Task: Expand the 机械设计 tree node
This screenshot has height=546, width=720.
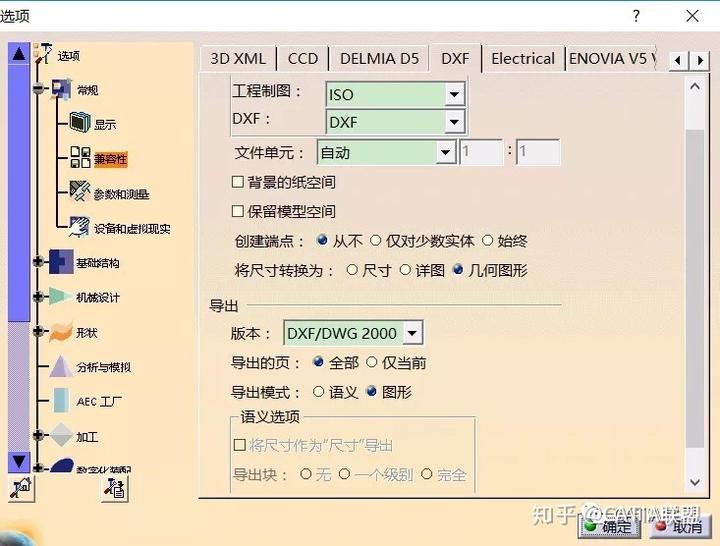Action: (39, 297)
